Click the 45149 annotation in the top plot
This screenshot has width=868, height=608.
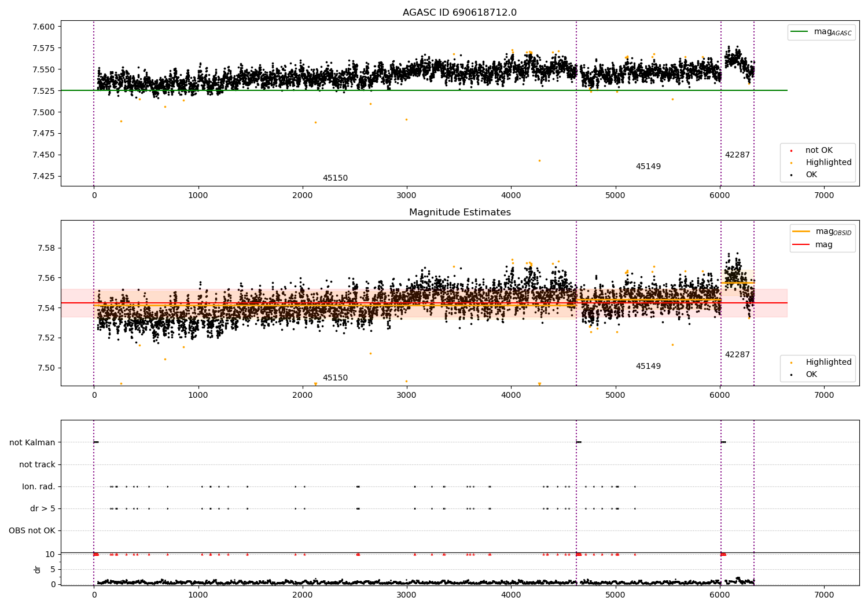pyautogui.click(x=648, y=167)
